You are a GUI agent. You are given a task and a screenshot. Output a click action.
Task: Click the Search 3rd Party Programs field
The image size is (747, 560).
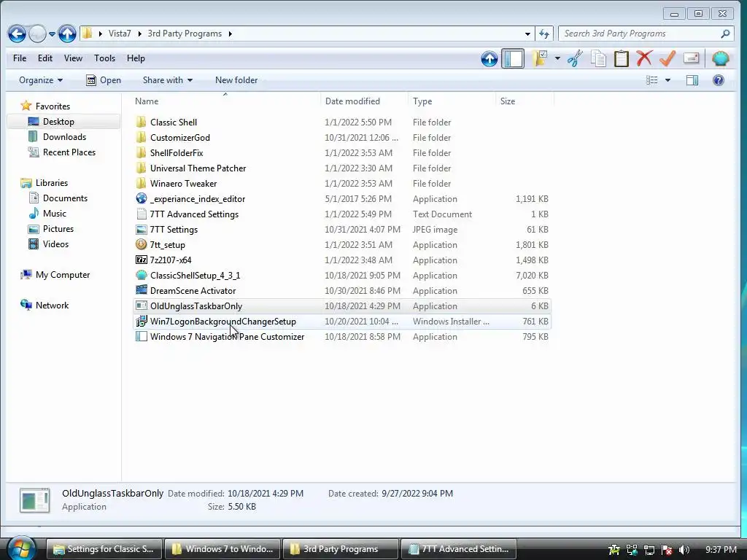pos(646,34)
